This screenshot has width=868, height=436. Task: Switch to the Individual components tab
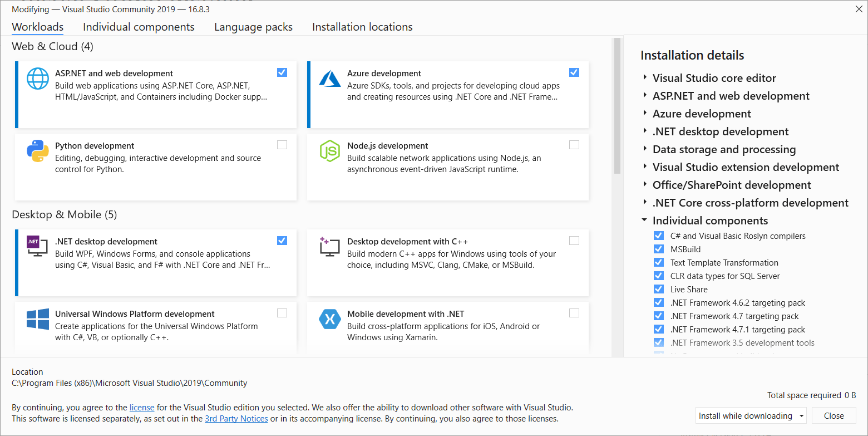click(x=139, y=27)
